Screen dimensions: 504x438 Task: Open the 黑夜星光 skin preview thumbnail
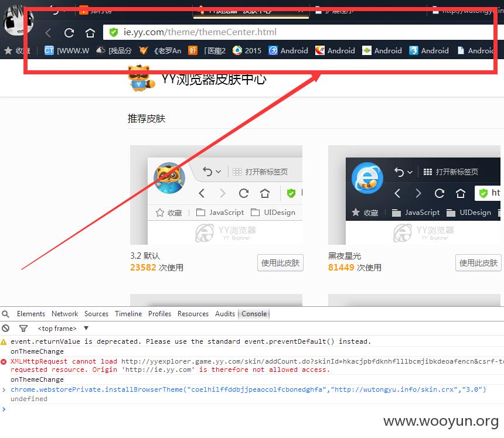(x=414, y=195)
